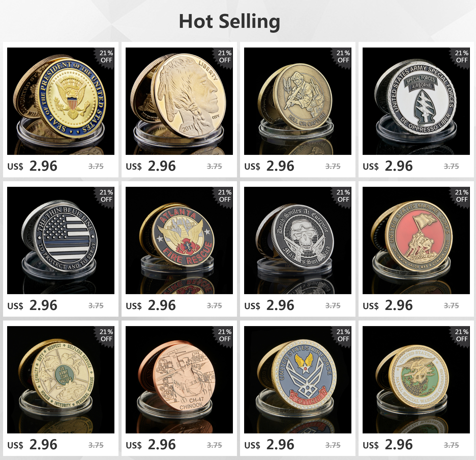Open the Seal of the President coin

pyautogui.click(x=61, y=101)
